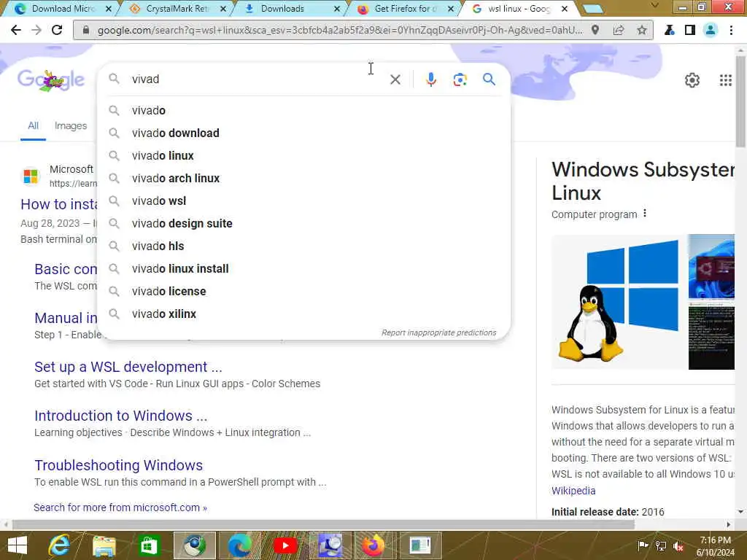
Task: Open the Chrome profile avatar
Action: (x=711, y=30)
